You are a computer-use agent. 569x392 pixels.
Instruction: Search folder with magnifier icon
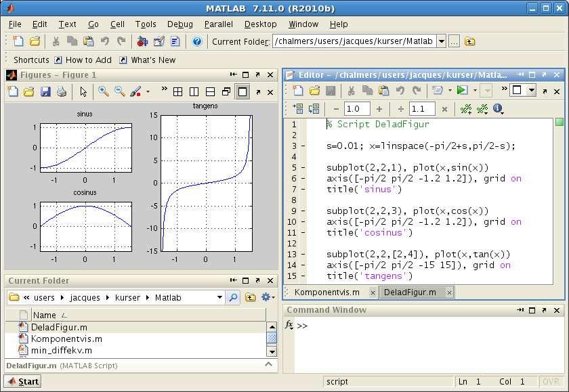(x=232, y=298)
